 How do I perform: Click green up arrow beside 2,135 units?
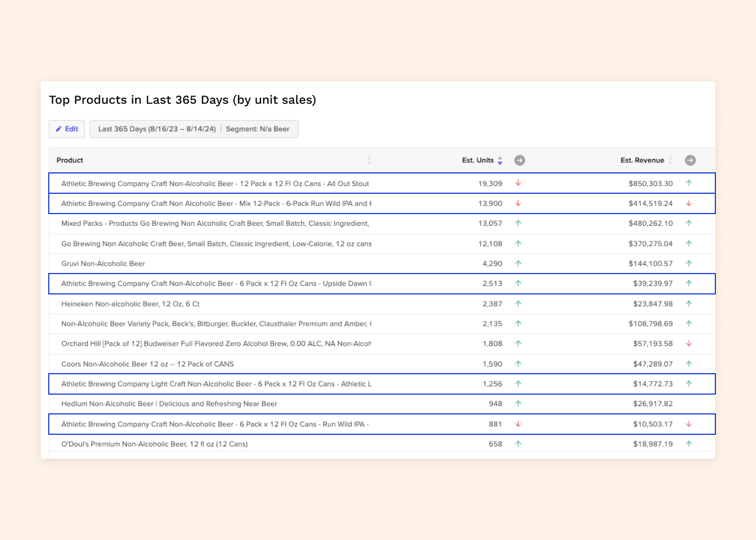(x=518, y=323)
